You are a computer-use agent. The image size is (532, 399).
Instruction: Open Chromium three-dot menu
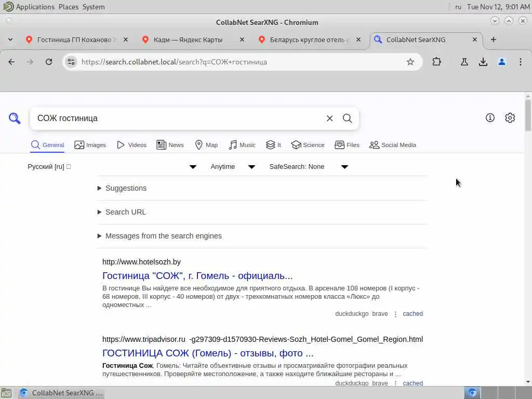click(521, 62)
